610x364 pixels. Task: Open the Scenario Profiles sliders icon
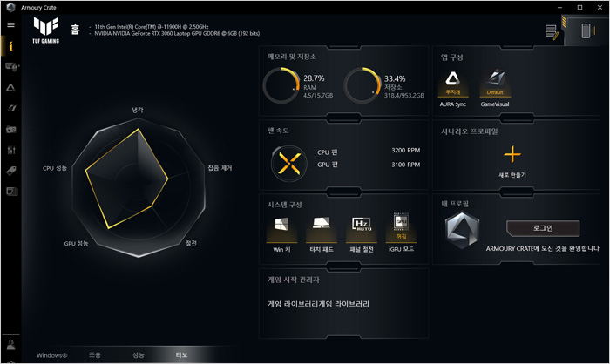[x=11, y=150]
